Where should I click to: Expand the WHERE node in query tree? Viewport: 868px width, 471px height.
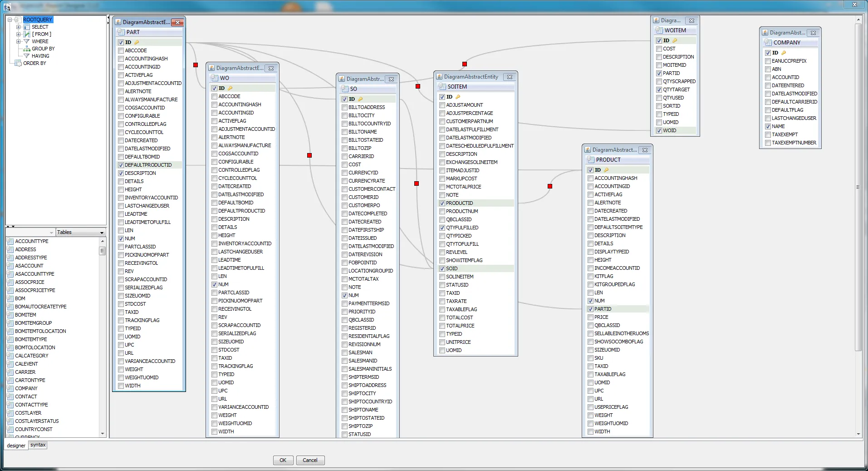click(x=18, y=41)
